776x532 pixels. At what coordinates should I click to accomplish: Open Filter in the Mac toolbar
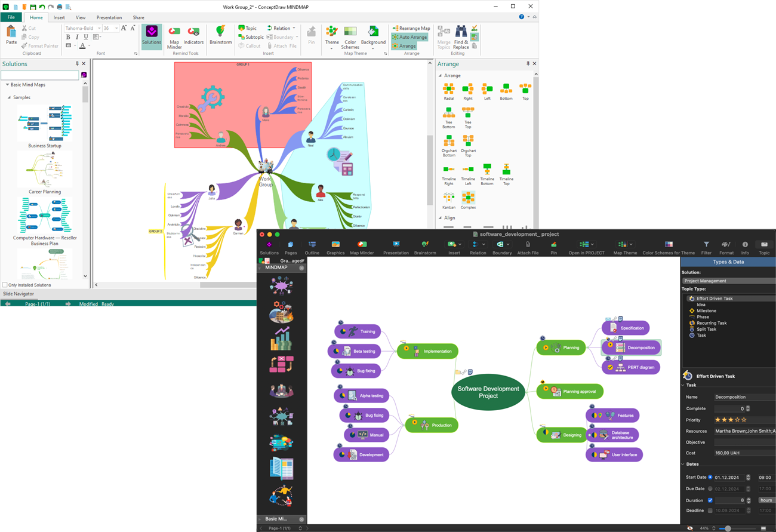[706, 248]
